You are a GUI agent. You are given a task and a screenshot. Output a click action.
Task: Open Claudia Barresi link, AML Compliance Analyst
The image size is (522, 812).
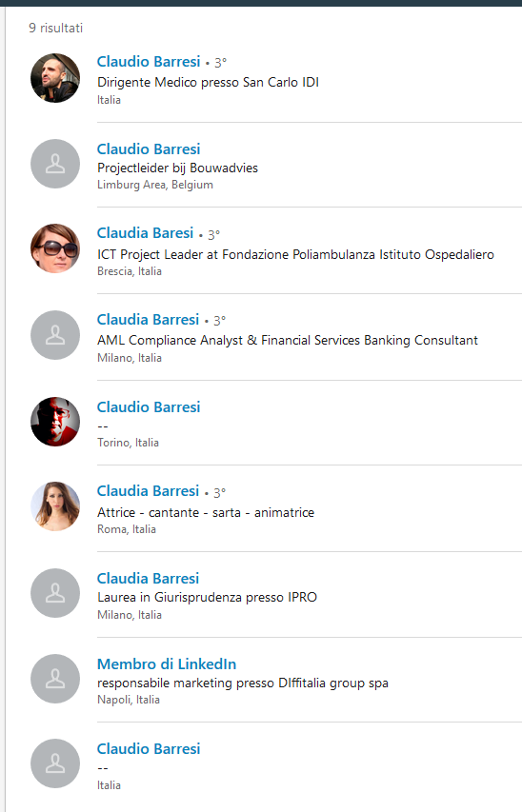pos(148,320)
